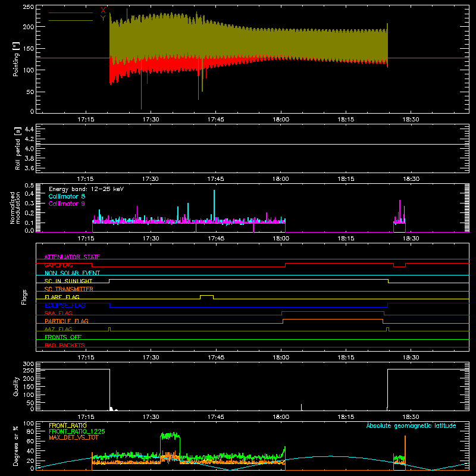Image resolution: width=476 pixels, height=476 pixels.
Task: Select the BAD_PACKETS flag label
Action: pos(65,345)
